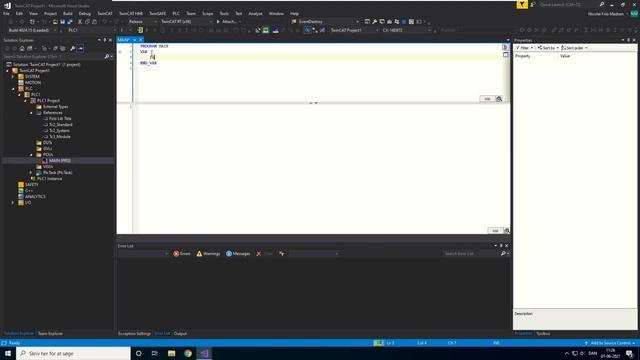Open the Windows notification center icon
The height and width of the screenshot is (360, 640).
[x=629, y=353]
